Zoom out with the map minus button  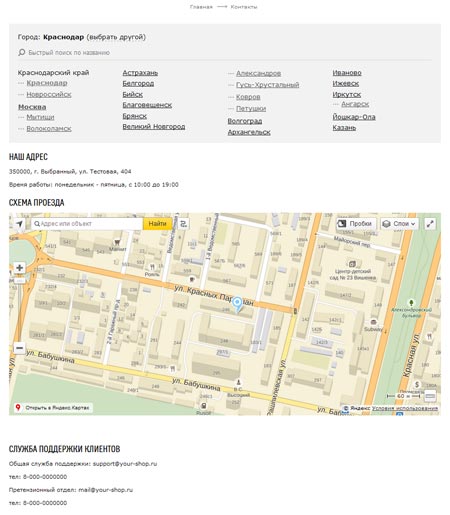(x=19, y=348)
